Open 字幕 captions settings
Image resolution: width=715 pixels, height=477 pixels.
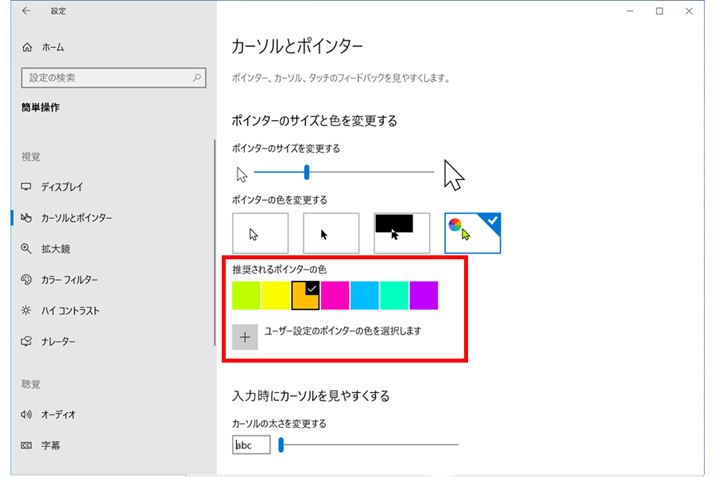[50, 444]
